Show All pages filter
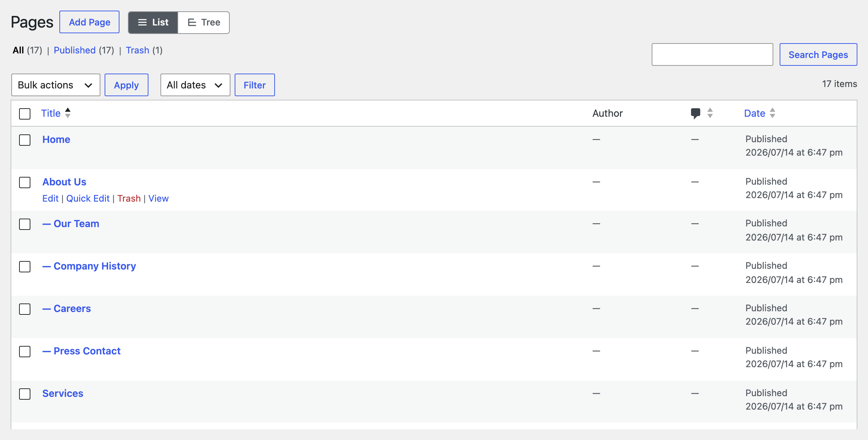Screen dimensions: 868x440 click(18, 50)
